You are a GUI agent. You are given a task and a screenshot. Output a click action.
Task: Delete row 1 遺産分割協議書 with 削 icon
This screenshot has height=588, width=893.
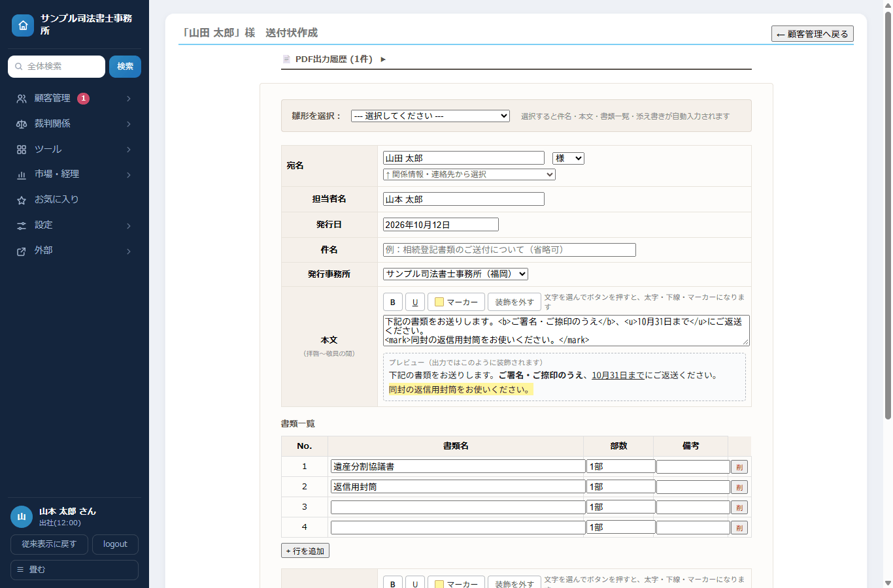point(739,467)
